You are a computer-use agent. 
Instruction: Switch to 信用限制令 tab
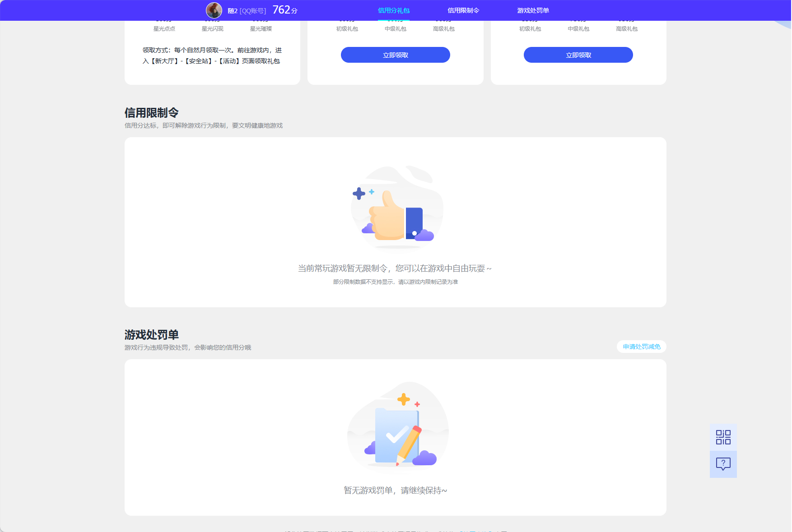pos(463,10)
